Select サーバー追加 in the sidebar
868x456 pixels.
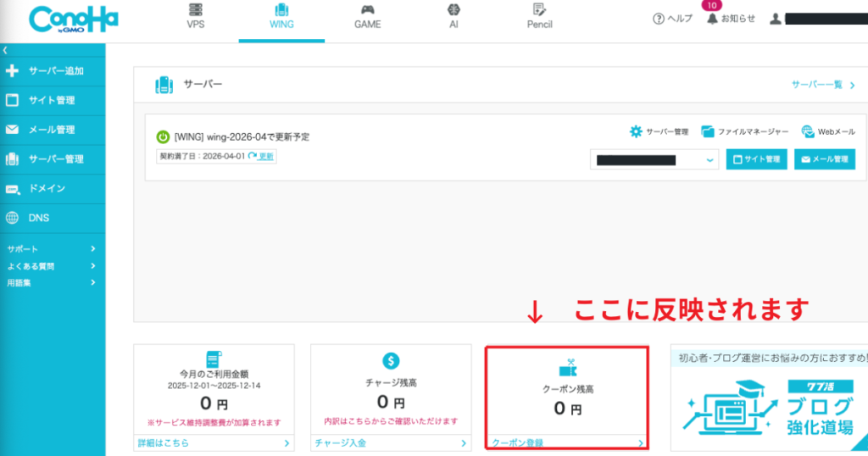[x=53, y=71]
